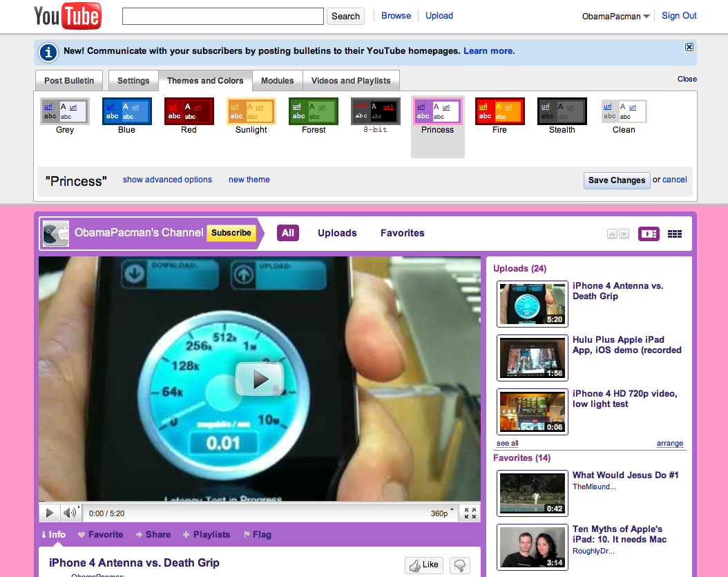This screenshot has height=577, width=728.
Task: Show the Uploads filter in channel
Action: coord(337,233)
